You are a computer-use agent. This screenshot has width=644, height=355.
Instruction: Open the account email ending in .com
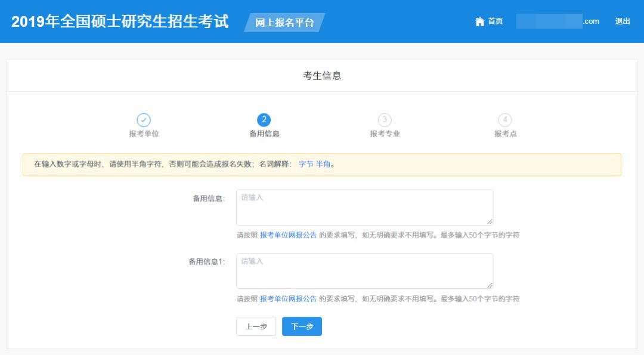[x=558, y=21]
